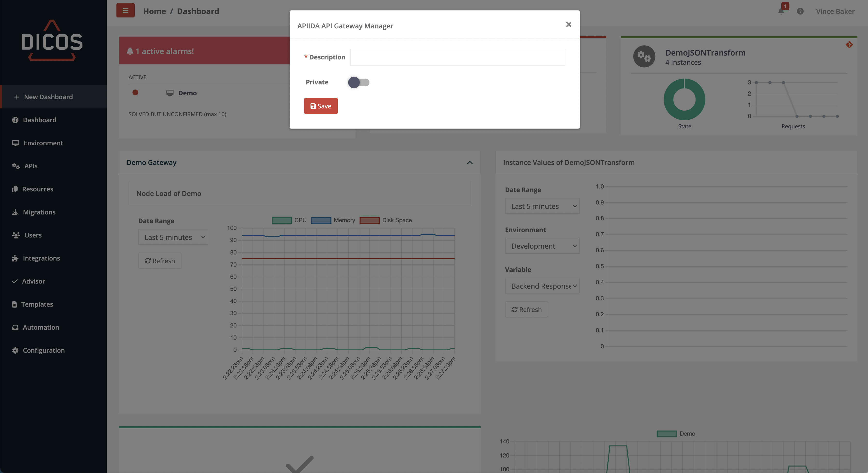Click the Migrations download icon
Viewport: 868px width, 473px height.
15,212
